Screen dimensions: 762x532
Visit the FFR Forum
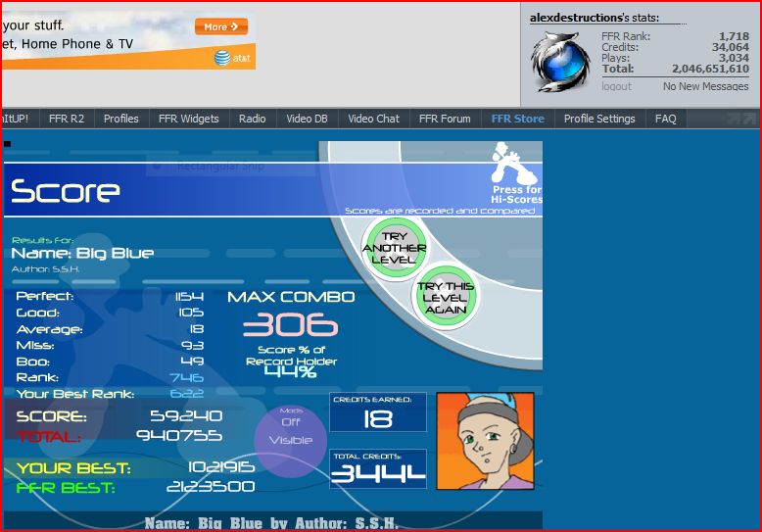coord(445,119)
